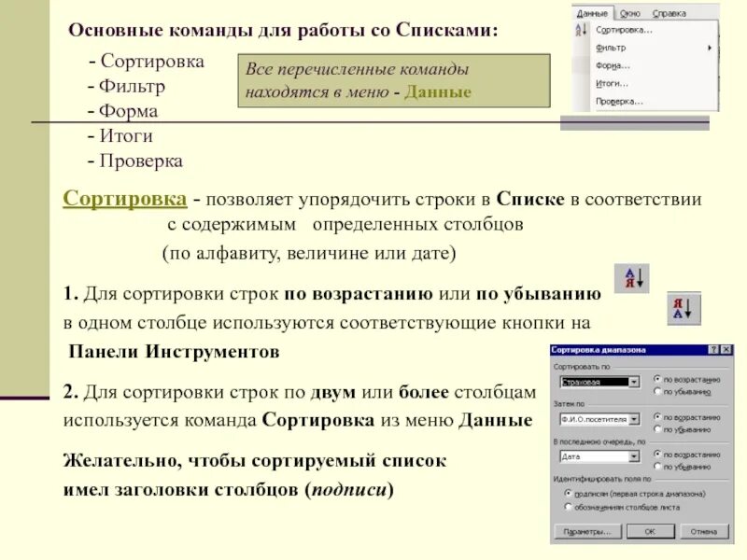This screenshot has width=747, height=560.
Task: Open the Справка menu
Action: tap(669, 13)
